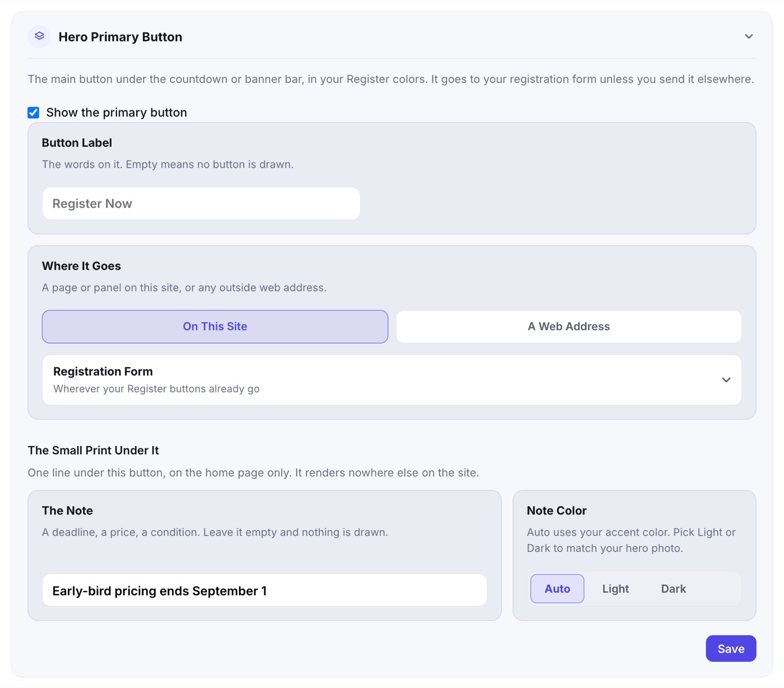Click the Hero Primary Button title
This screenshot has height=688, width=784.
click(x=120, y=37)
